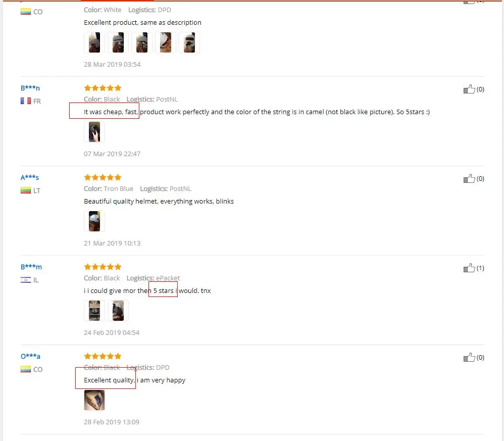
Task: View A***s's Tron Blue helmet photo
Action: click(x=94, y=221)
